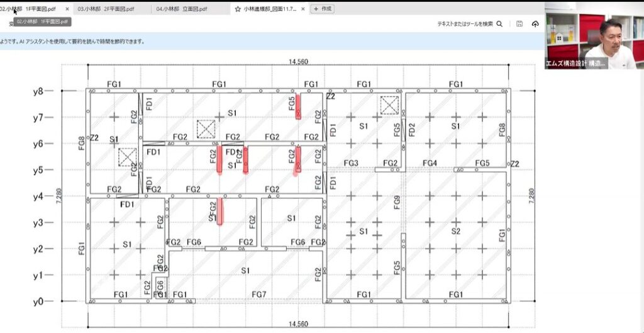Image resolution: width=644 pixels, height=333 pixels.
Task: Click the save floppy disk icon
Action: [x=519, y=24]
